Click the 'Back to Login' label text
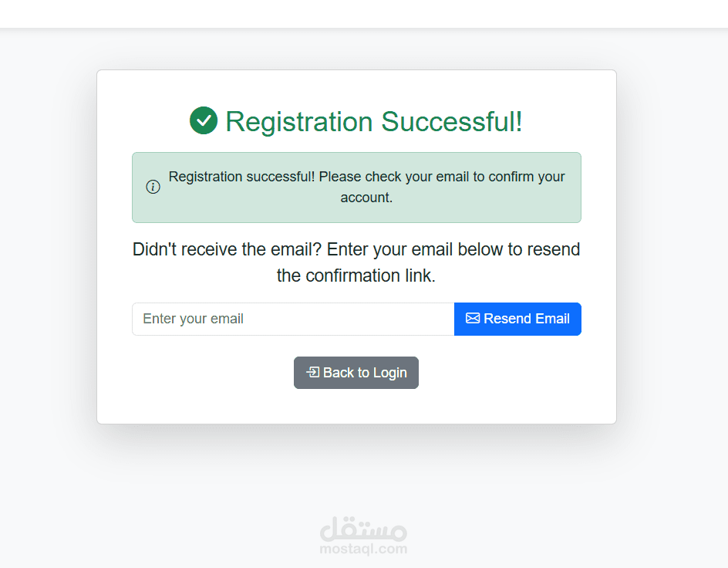This screenshot has height=568, width=728. (365, 373)
